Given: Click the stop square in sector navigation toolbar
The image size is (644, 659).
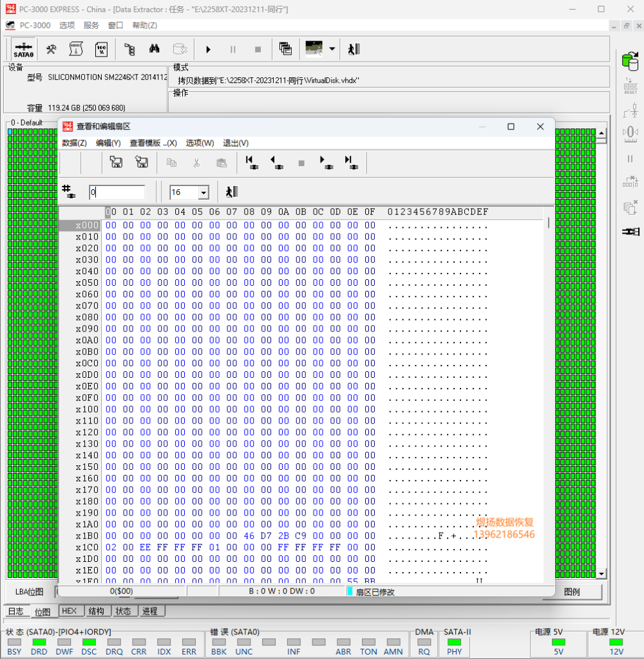Looking at the screenshot, I should click(x=301, y=163).
